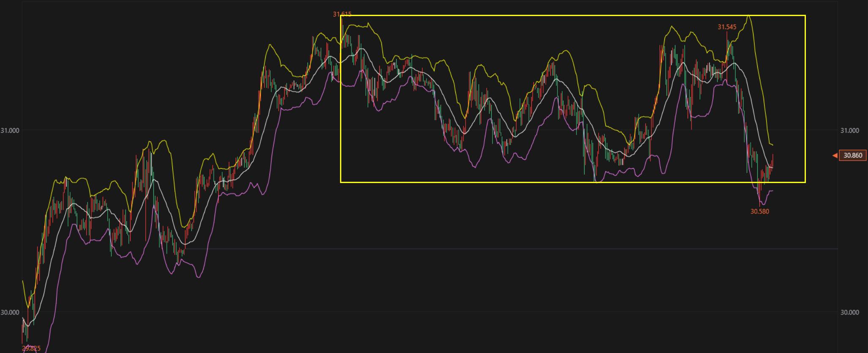868x353 pixels.
Task: Click 30.000 on the left price axis
Action: click(x=10, y=312)
